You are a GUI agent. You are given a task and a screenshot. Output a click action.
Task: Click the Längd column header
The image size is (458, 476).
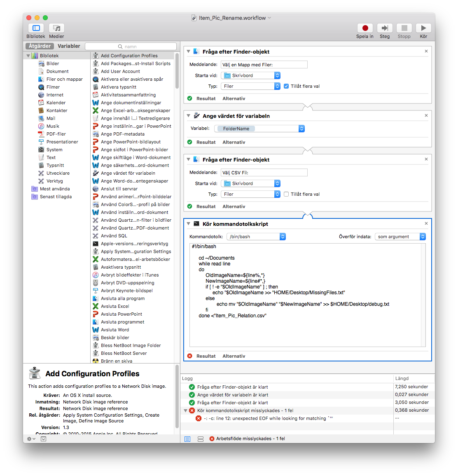(x=414, y=378)
